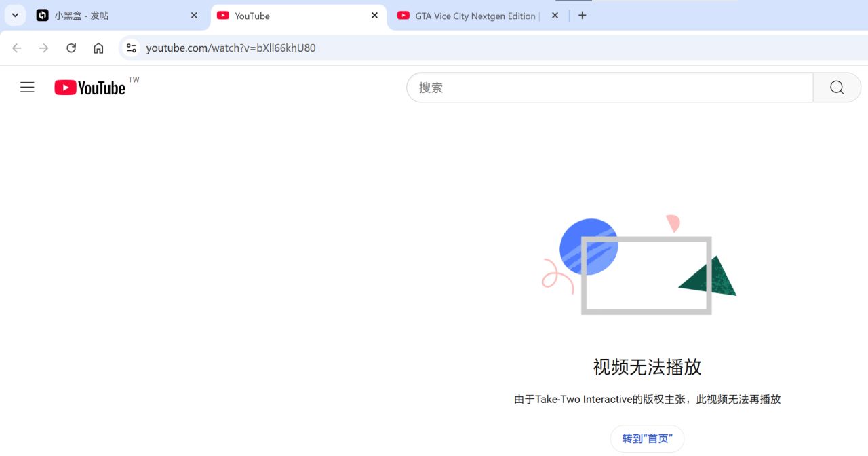
Task: Close the 小黑盒 - 发帖 tab
Action: point(194,15)
